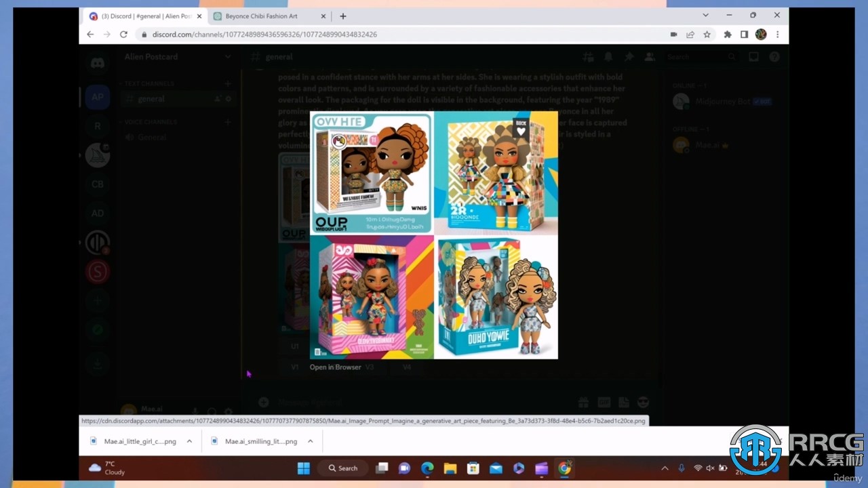The height and width of the screenshot is (488, 868).
Task: Close the Discord browser tab
Action: click(199, 16)
